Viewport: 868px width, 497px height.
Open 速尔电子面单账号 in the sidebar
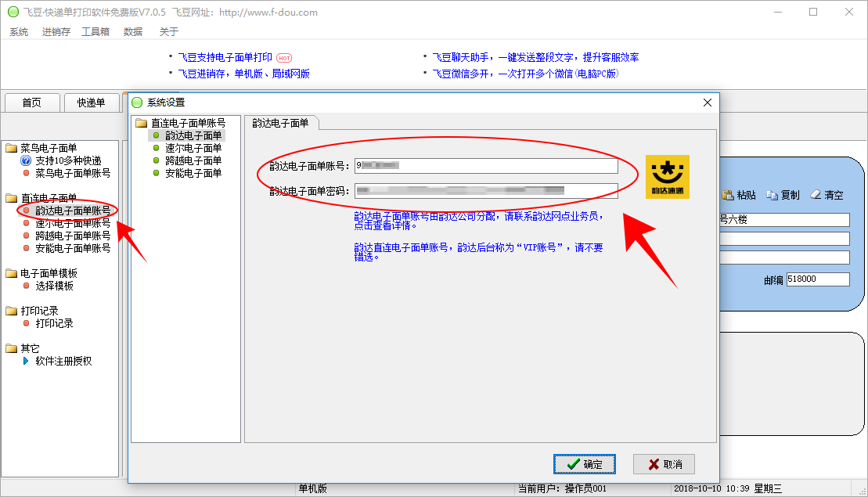(x=73, y=223)
